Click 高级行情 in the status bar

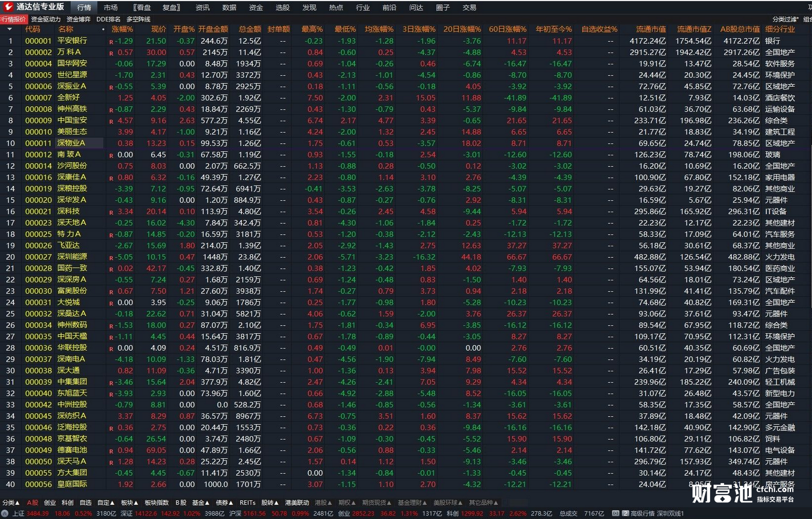(642, 513)
